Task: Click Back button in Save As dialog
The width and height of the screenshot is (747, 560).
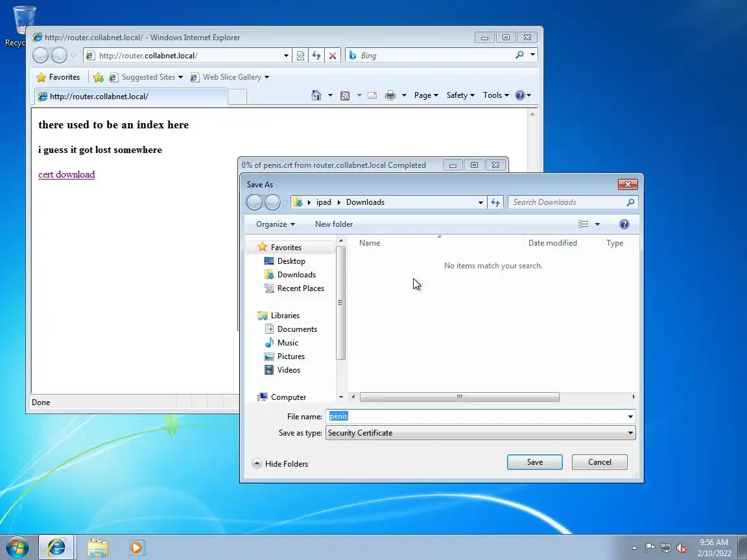Action: point(254,202)
